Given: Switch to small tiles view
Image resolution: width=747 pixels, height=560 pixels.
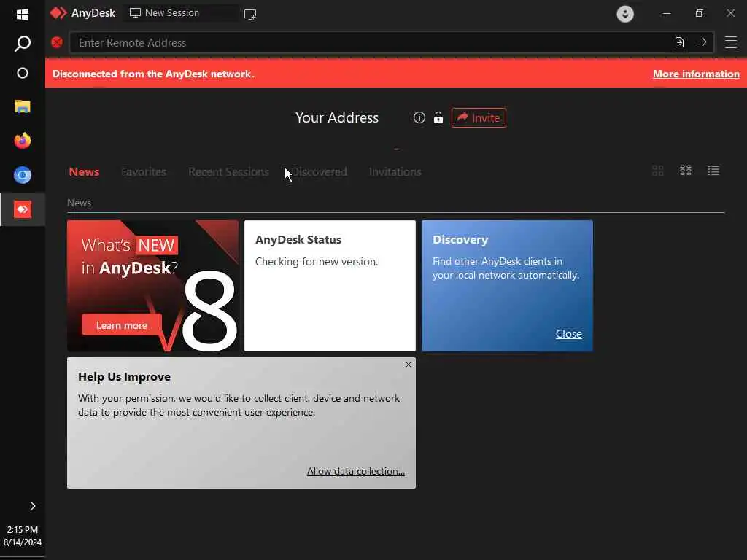Looking at the screenshot, I should (686, 171).
